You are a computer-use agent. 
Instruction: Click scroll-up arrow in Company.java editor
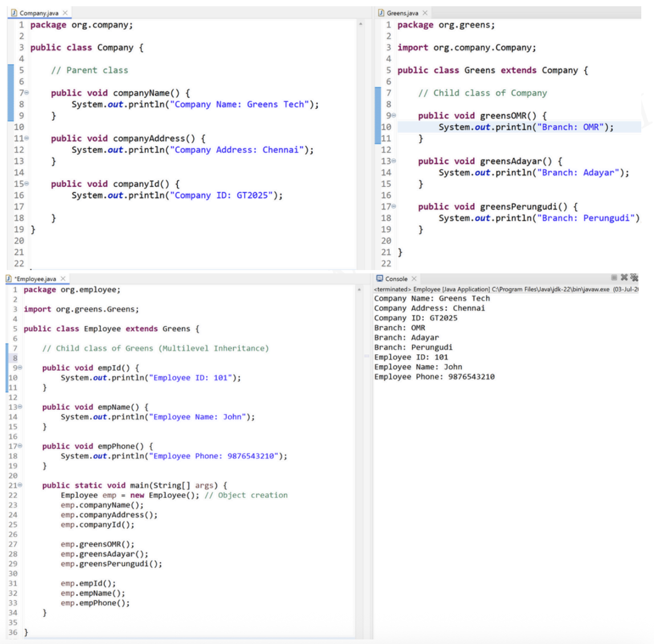point(361,24)
